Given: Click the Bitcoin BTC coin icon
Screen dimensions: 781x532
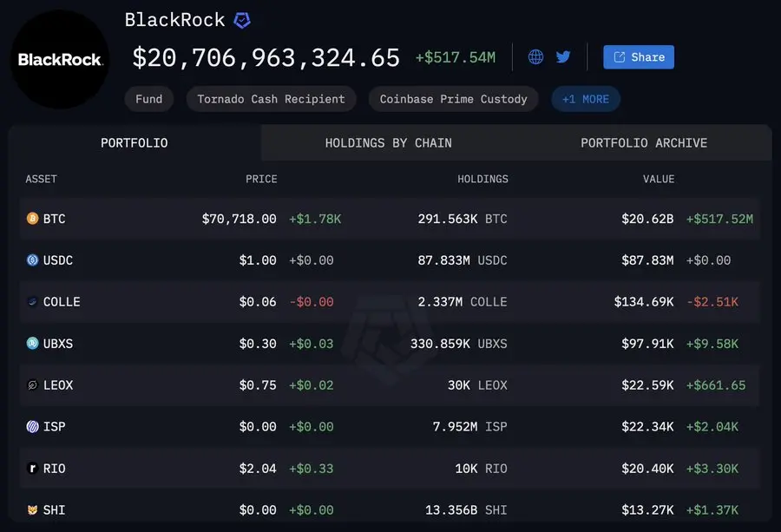Looking at the screenshot, I should point(32,219).
